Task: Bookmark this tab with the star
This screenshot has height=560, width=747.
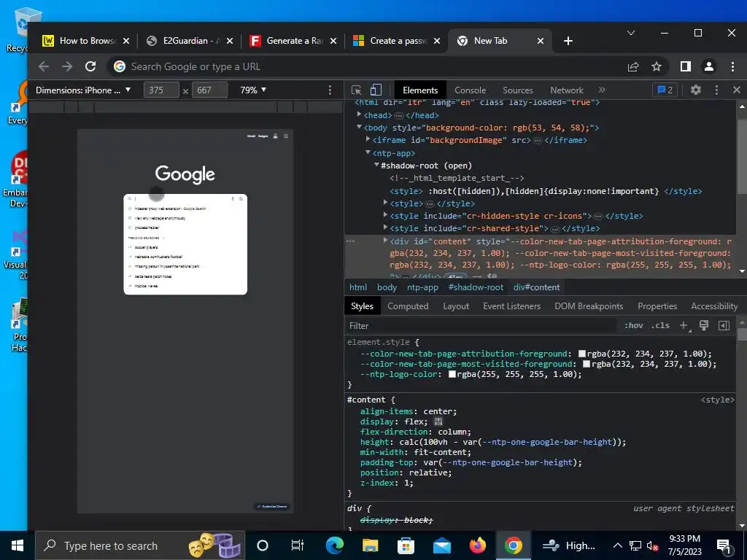Action: 657,66
